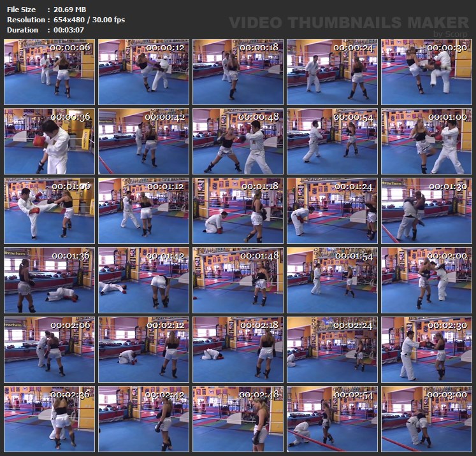Open the frame stamped 00:02:12
This screenshot has width=476, height=456.
click(x=143, y=350)
